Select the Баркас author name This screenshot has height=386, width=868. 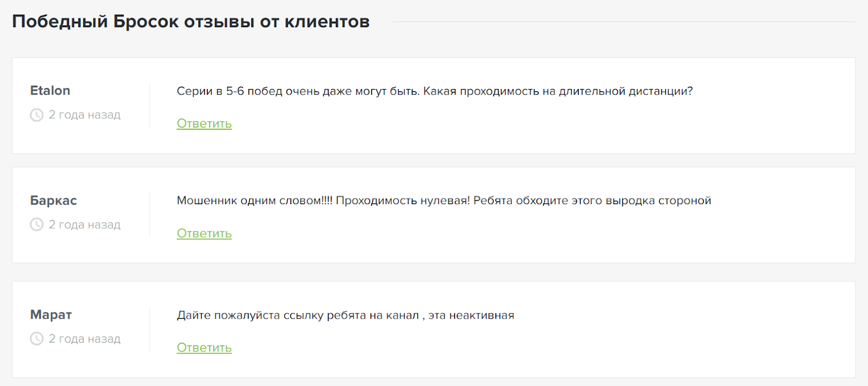54,200
